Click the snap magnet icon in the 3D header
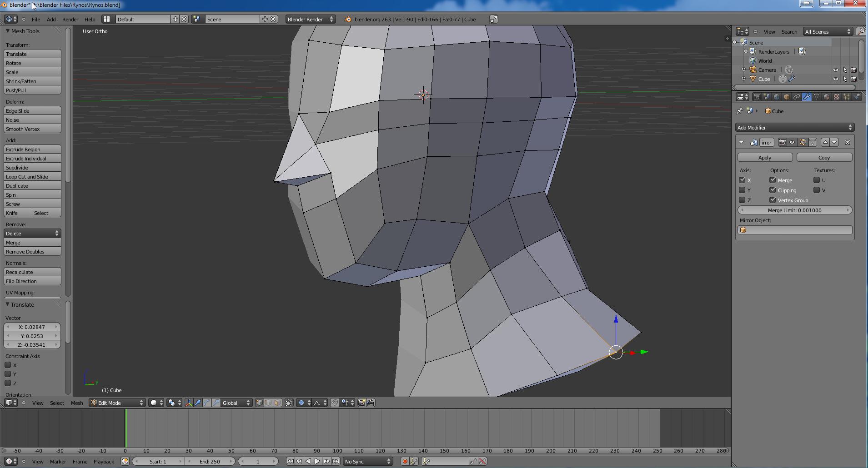This screenshot has width=868, height=468. (334, 403)
